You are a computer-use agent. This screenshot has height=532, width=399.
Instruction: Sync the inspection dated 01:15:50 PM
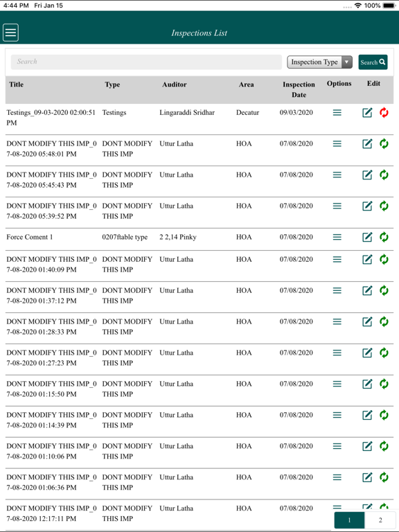(384, 384)
